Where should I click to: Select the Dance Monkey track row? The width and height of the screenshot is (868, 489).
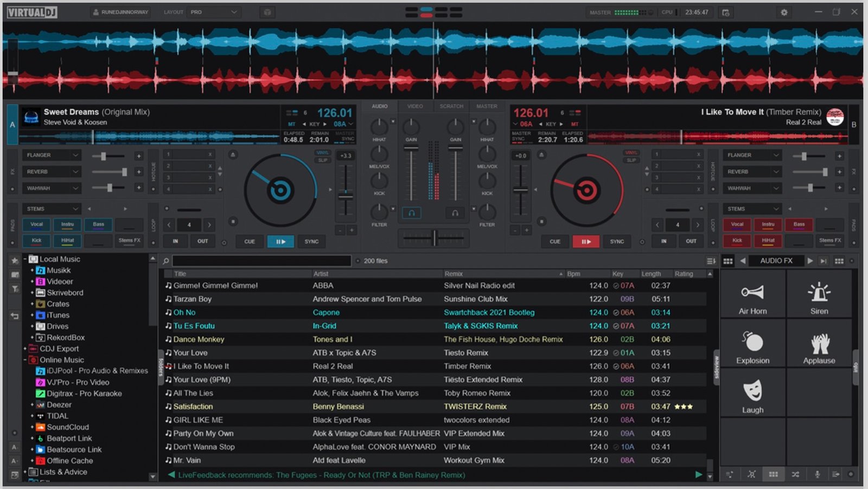pyautogui.click(x=436, y=339)
